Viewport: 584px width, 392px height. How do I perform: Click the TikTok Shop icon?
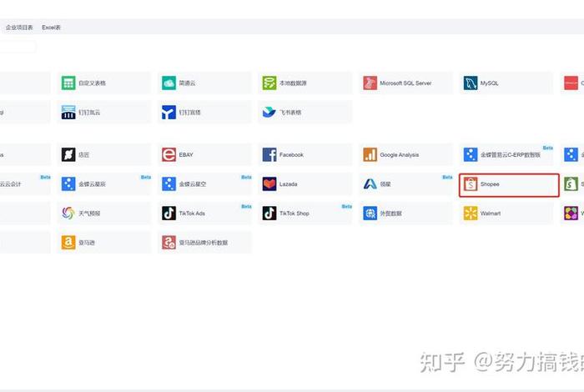[x=269, y=214]
